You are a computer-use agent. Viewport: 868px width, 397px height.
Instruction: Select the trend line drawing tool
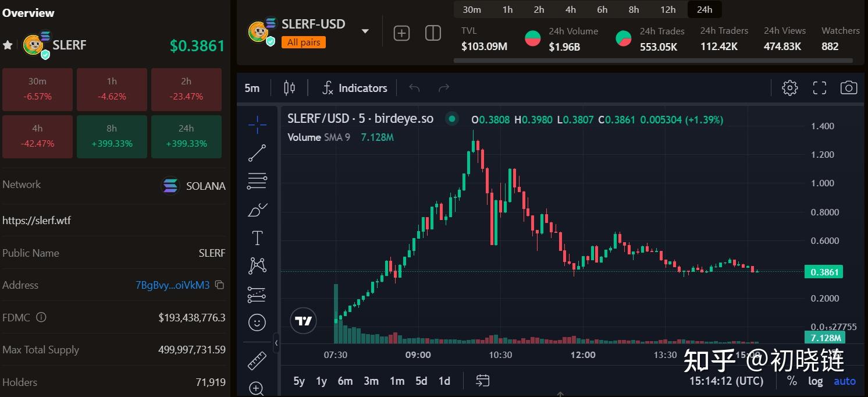pyautogui.click(x=257, y=153)
